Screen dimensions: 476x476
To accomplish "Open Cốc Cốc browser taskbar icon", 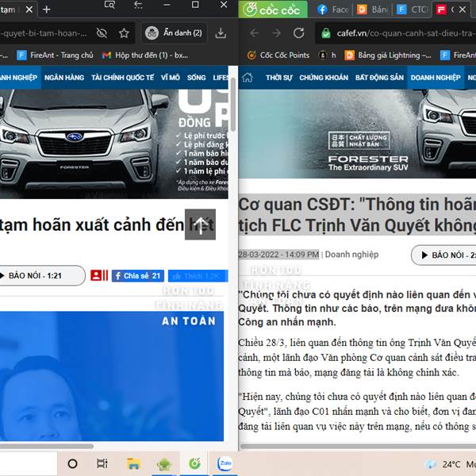I will 194,463.
